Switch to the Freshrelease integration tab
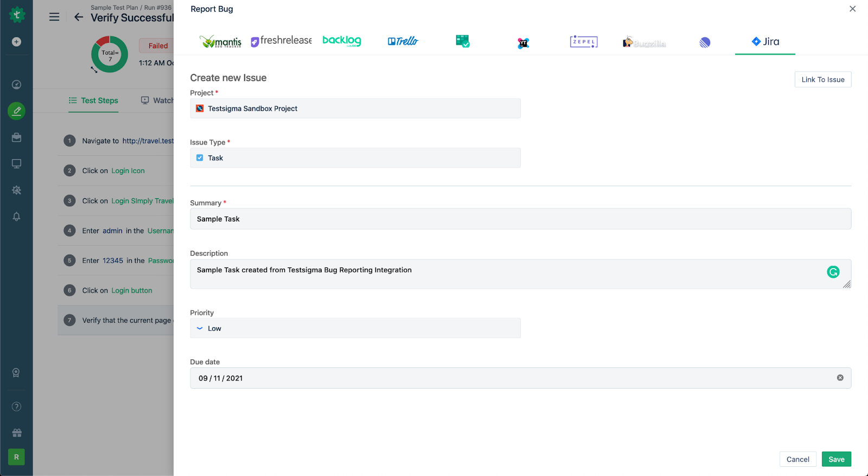 (281, 41)
